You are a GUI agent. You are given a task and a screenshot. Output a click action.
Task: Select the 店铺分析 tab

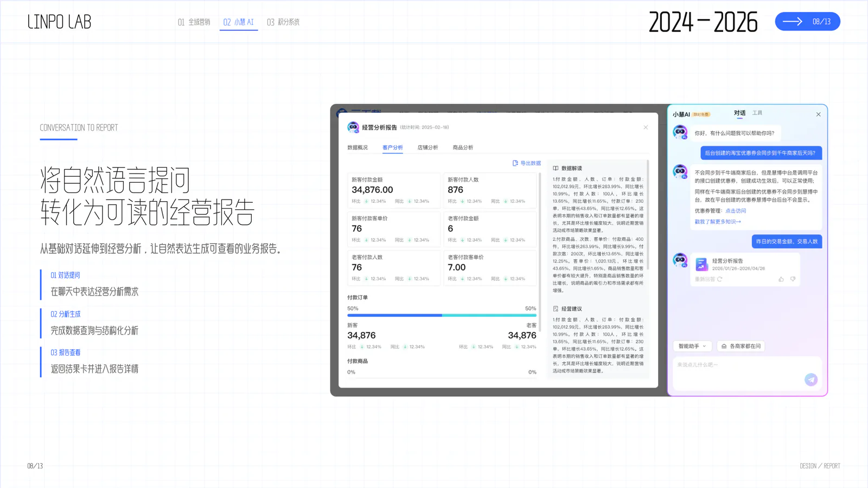coord(427,147)
